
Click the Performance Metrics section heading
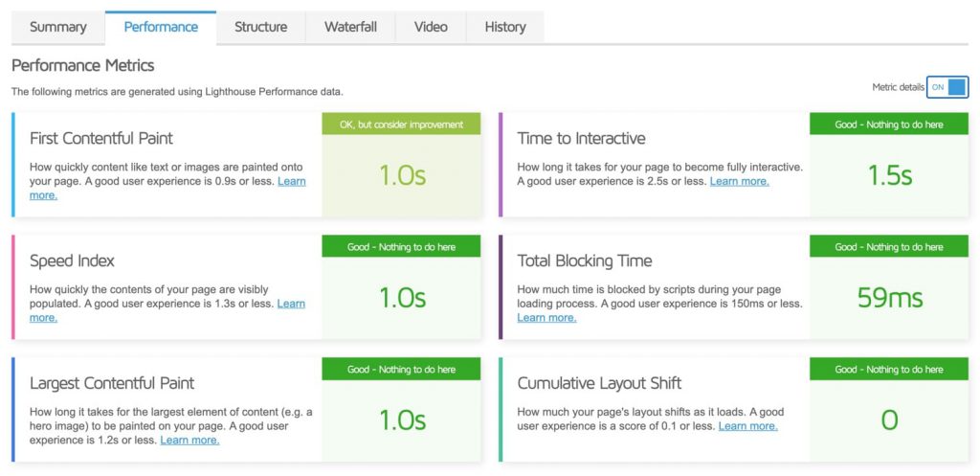coord(82,65)
